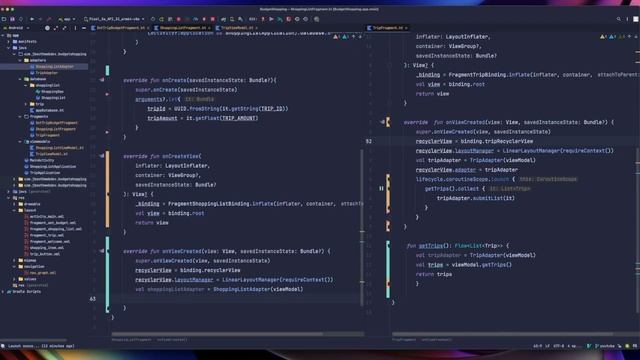The height and width of the screenshot is (360, 640).
Task: Click the left editor horizontal scrollbar
Action: point(217,334)
